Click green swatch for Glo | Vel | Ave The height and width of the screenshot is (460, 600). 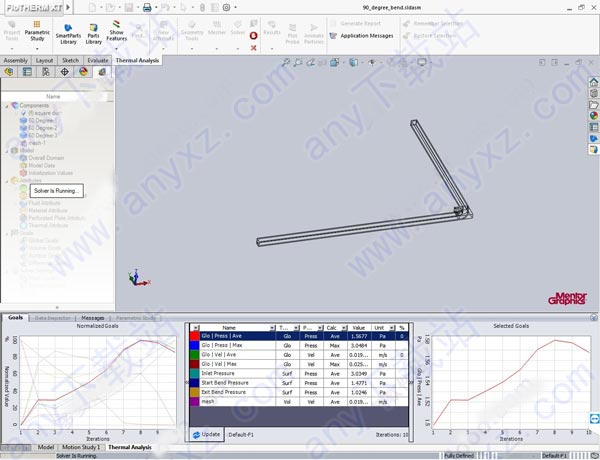coord(195,355)
